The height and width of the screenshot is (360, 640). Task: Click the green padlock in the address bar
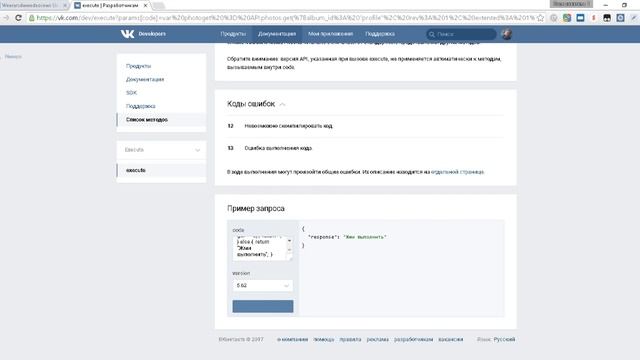31,18
